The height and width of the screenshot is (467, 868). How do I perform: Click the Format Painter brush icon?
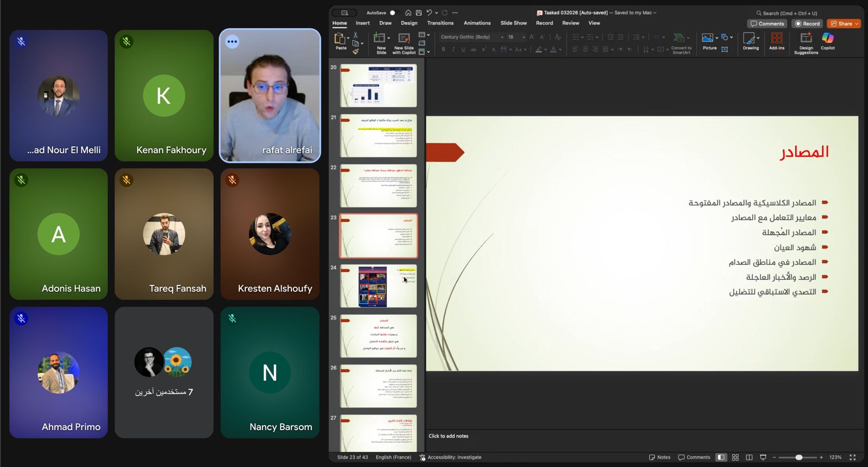click(x=356, y=52)
